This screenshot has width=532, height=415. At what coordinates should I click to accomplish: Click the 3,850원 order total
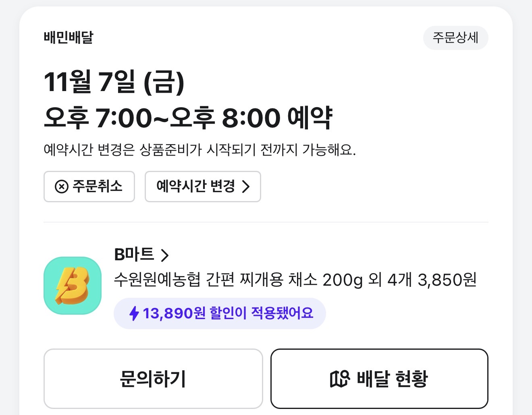(447, 279)
